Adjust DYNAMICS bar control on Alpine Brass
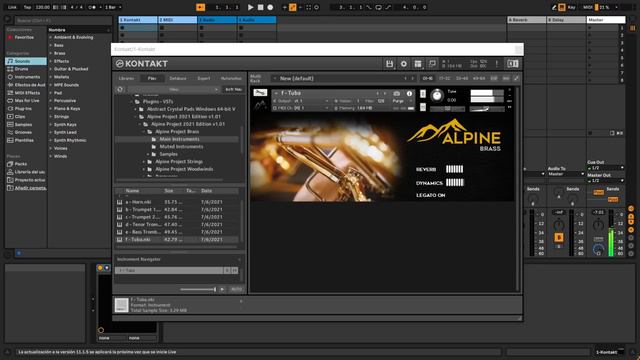The height and width of the screenshot is (360, 640). coord(454,182)
